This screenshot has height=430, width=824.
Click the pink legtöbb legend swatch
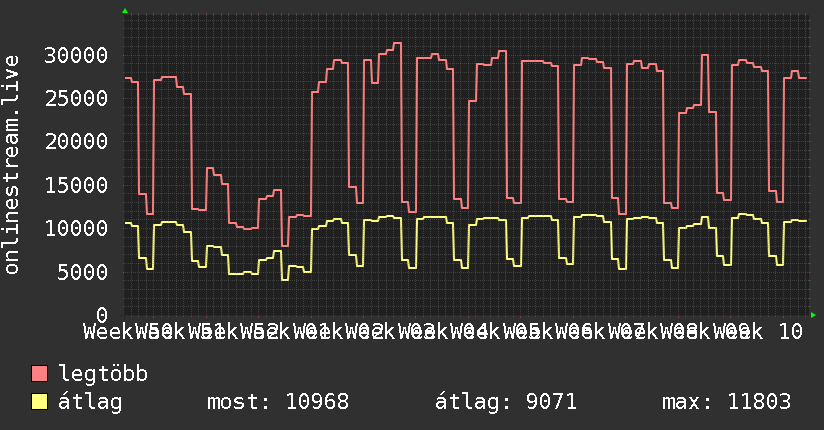[x=39, y=374]
